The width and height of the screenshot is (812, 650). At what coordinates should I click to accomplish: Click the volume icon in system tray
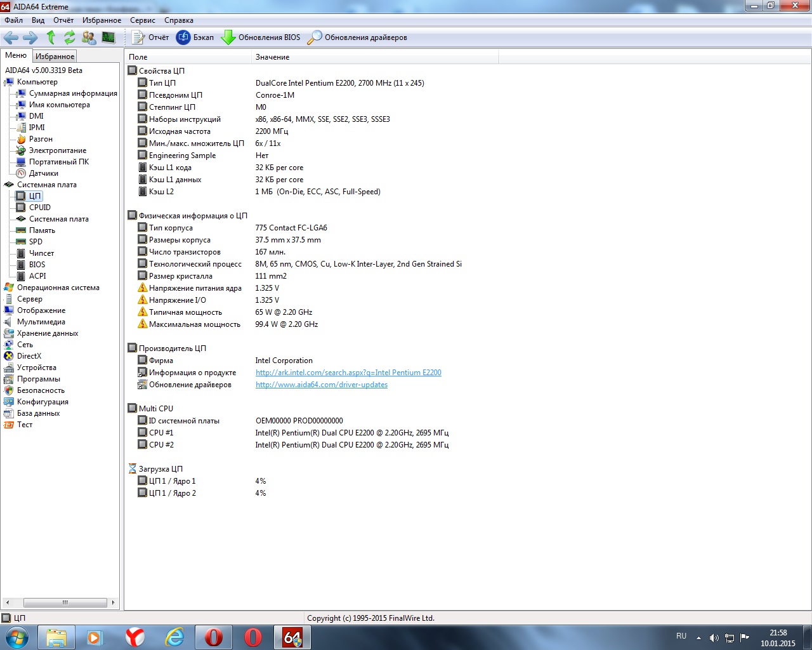[x=714, y=637]
